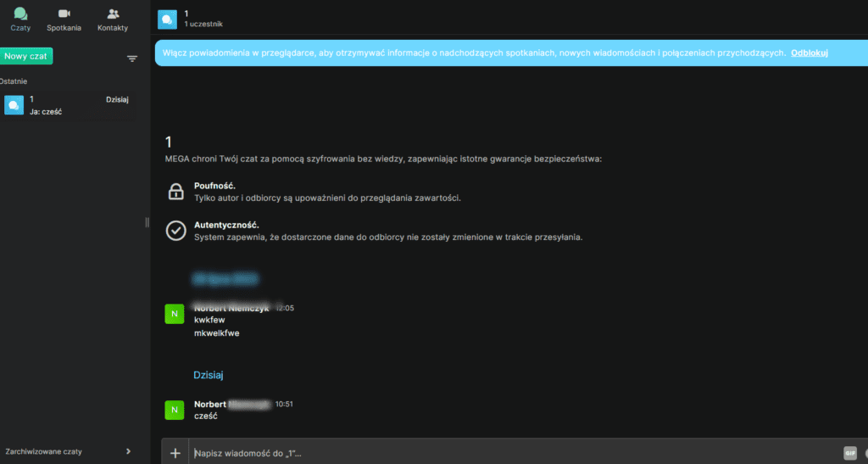Focus the Napisz wiadomość message field
Image resolution: width=868 pixels, height=464 pixels.
pyautogui.click(x=509, y=453)
